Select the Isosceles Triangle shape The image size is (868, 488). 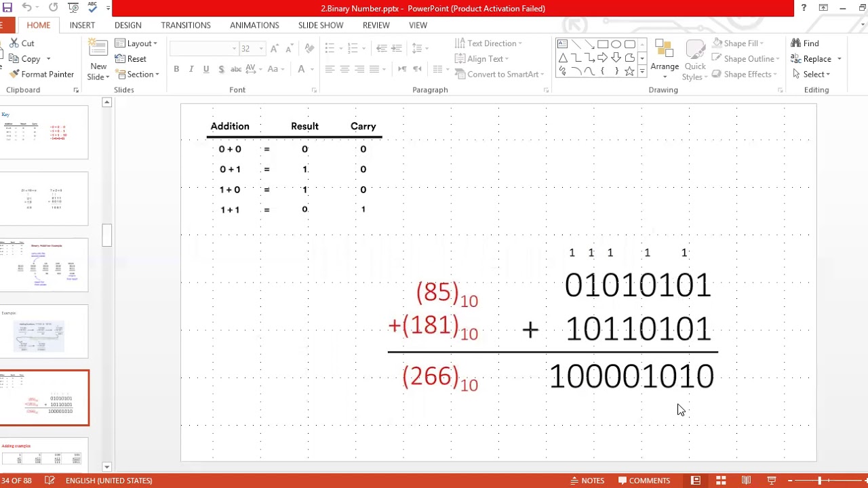[562, 58]
